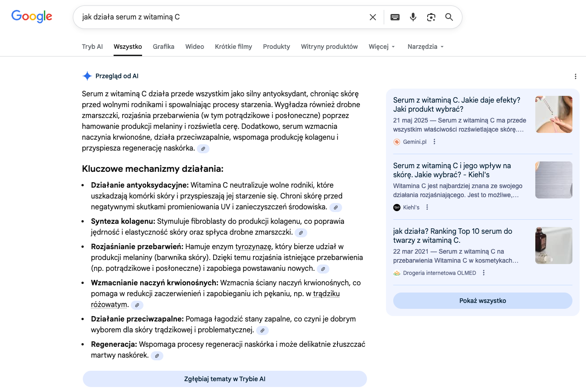Click Zgłębiaj tematy w Trybie AI button
Screen dimensions: 586x392
(224, 379)
